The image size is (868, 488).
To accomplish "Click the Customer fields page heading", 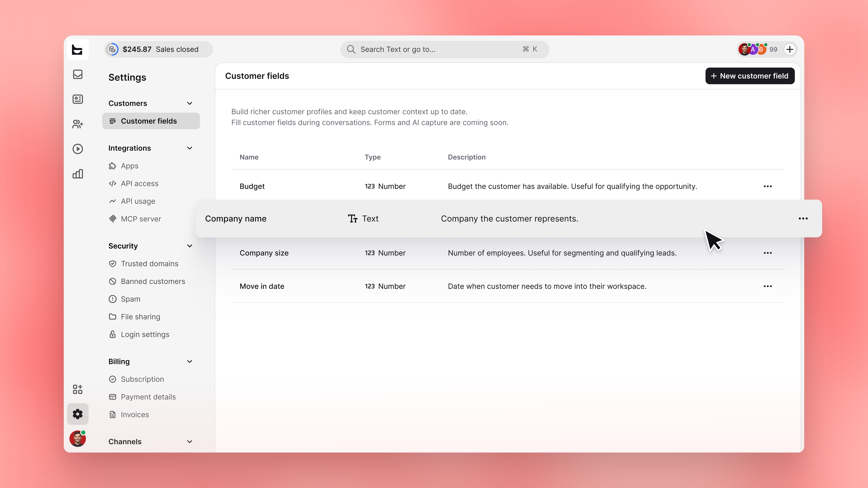I will click(x=257, y=76).
